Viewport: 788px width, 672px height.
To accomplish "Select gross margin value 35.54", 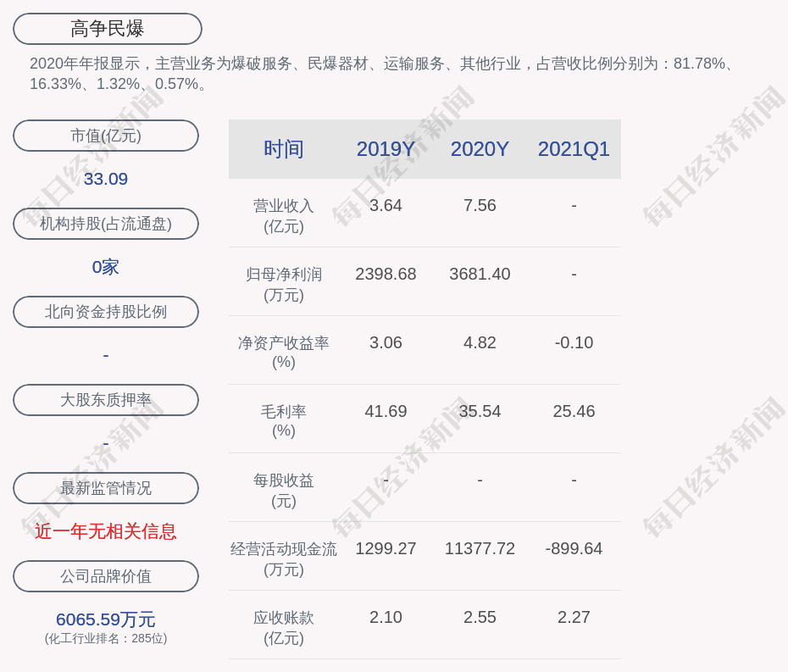I will (480, 412).
